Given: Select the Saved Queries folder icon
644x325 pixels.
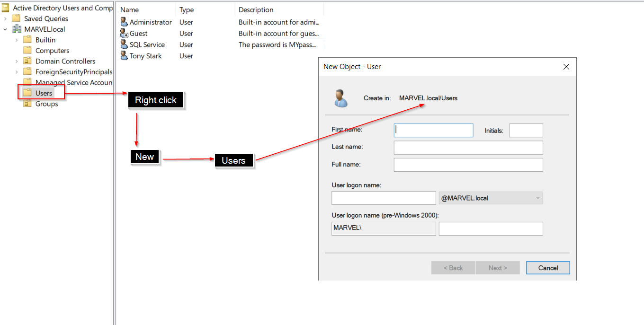Looking at the screenshot, I should tap(16, 18).
